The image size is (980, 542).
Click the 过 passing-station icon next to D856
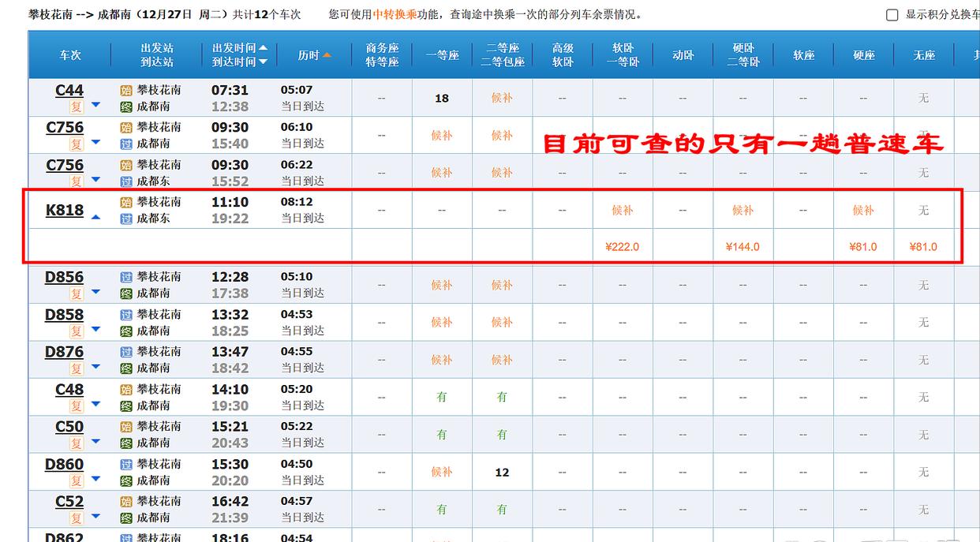click(126, 277)
